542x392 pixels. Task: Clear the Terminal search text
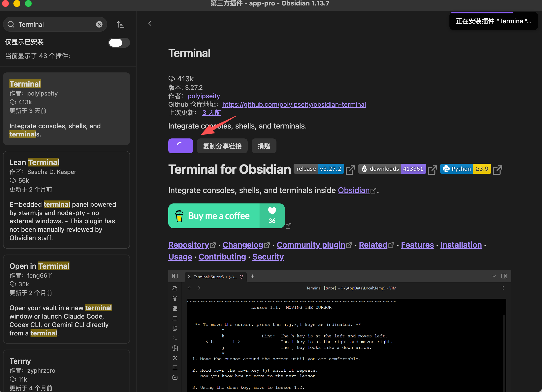click(x=99, y=24)
